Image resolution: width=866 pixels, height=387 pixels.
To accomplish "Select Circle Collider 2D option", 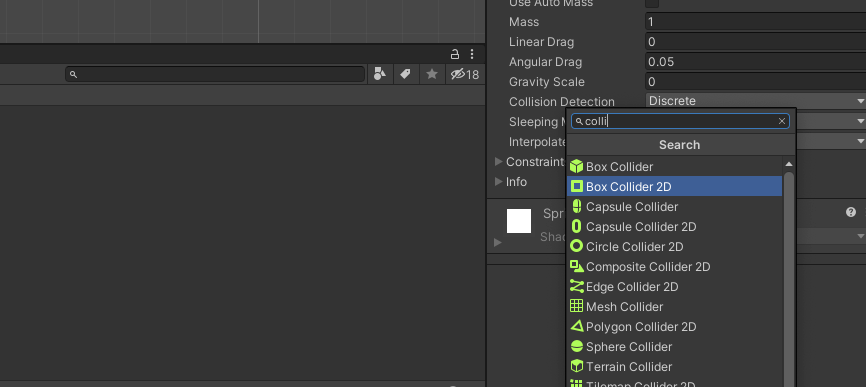I will [x=674, y=247].
